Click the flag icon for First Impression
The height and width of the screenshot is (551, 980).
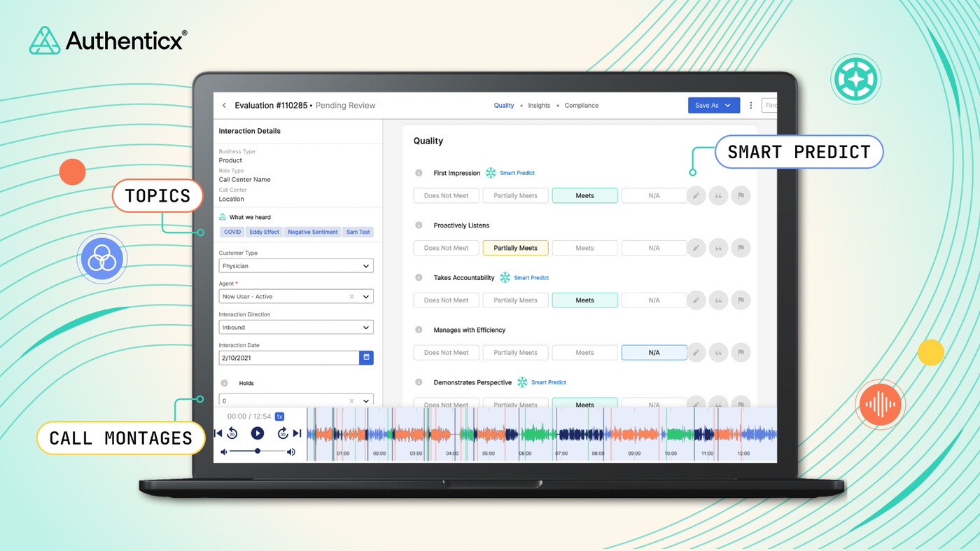[741, 196]
